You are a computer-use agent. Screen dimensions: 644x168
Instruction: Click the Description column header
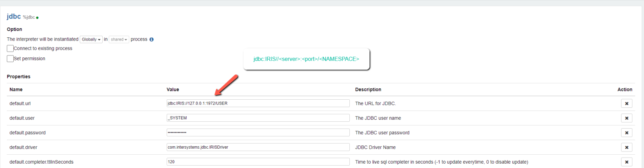(x=368, y=90)
